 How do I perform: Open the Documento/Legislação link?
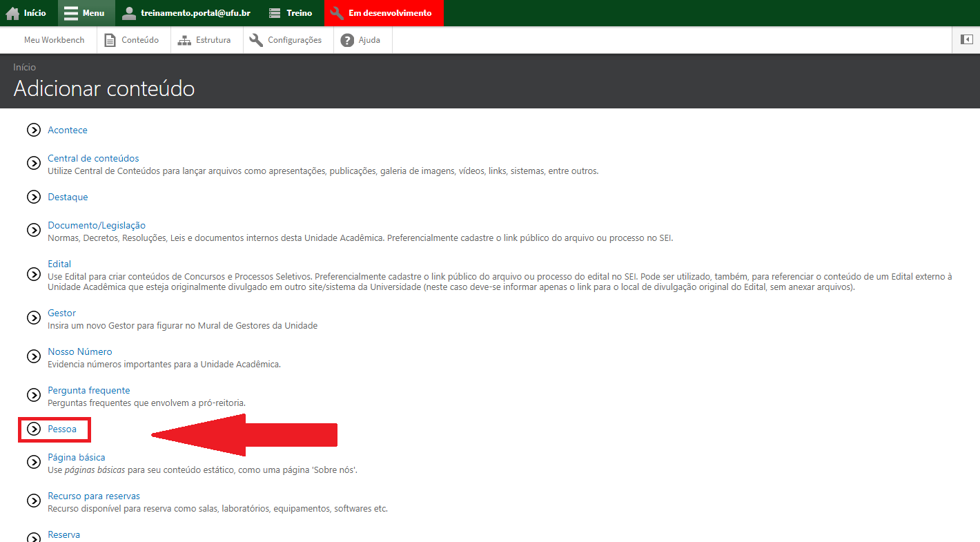[x=97, y=225]
